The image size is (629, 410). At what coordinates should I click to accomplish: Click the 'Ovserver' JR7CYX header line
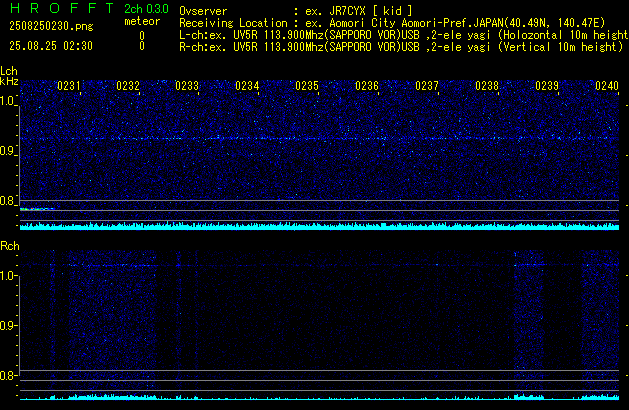click(296, 11)
